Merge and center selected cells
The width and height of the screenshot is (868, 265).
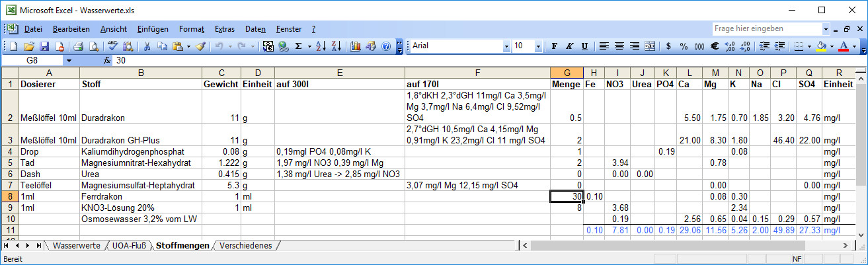click(650, 46)
